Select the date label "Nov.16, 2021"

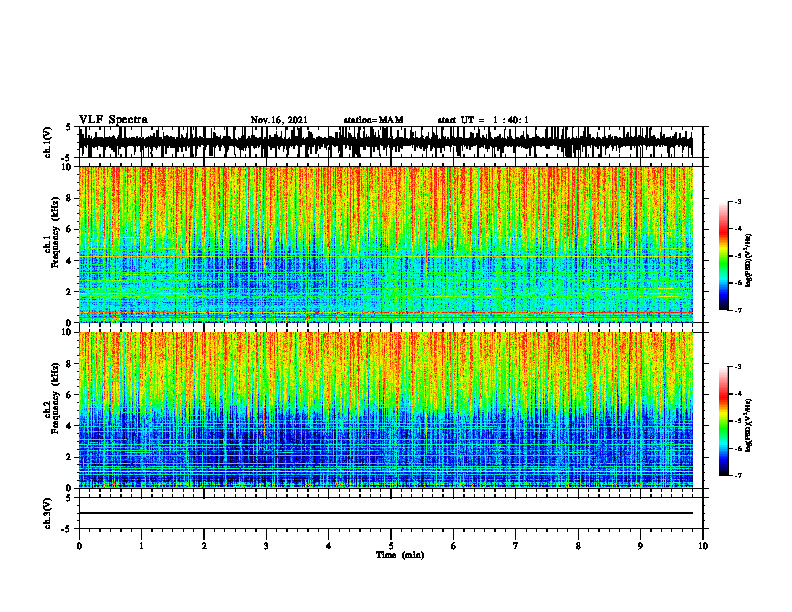279,120
